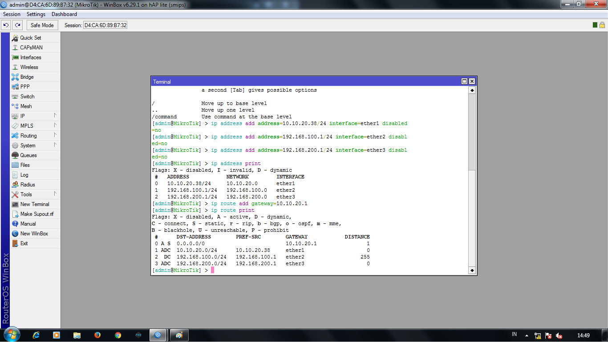Image resolution: width=608 pixels, height=364 pixels.
Task: Click the Terminal scrollbar down arrow
Action: pos(472,271)
